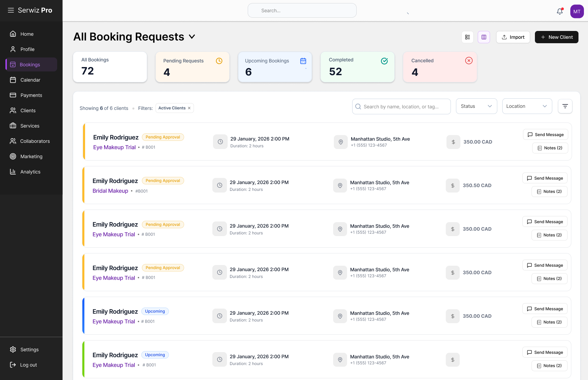Click the red X icon on Cancelled card
This screenshot has height=380, width=588.
469,61
